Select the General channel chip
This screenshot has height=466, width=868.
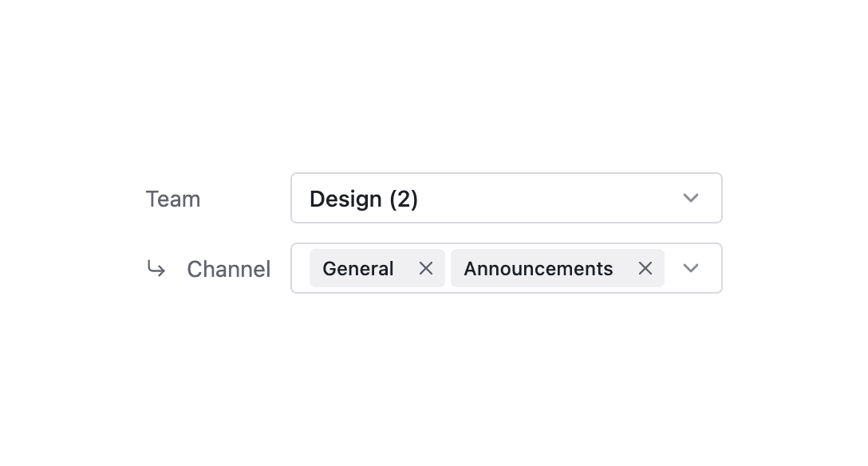[x=357, y=268]
